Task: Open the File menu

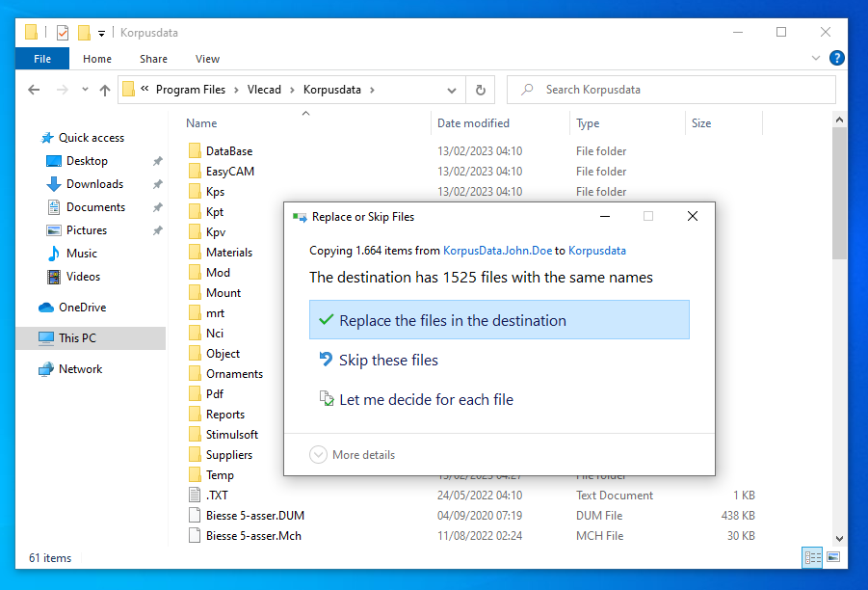Action: coord(42,59)
